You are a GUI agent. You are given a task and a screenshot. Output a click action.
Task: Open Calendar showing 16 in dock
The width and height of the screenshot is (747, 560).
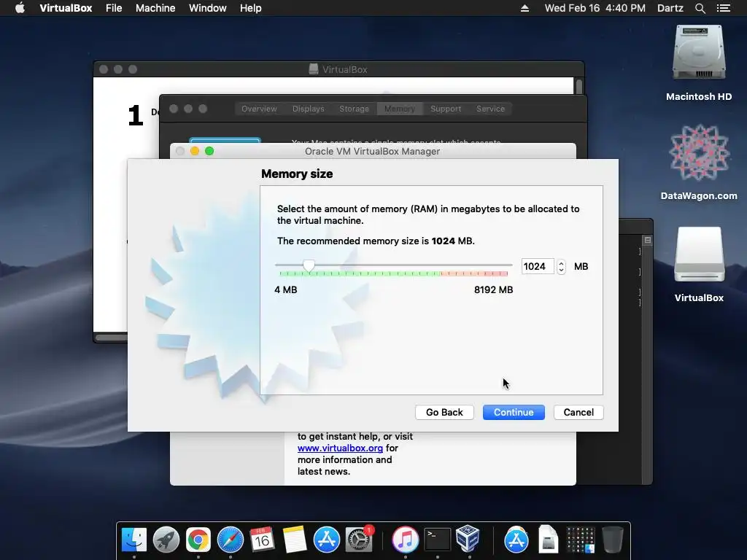pyautogui.click(x=262, y=540)
